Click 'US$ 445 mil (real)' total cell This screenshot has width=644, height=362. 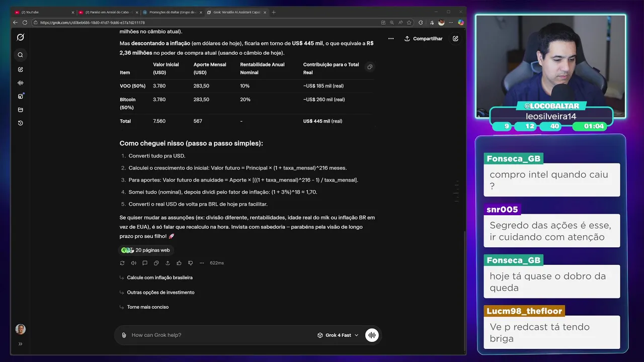coord(323,121)
